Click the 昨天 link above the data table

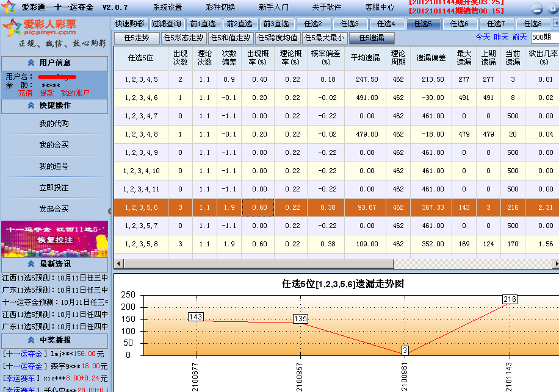pyautogui.click(x=500, y=37)
